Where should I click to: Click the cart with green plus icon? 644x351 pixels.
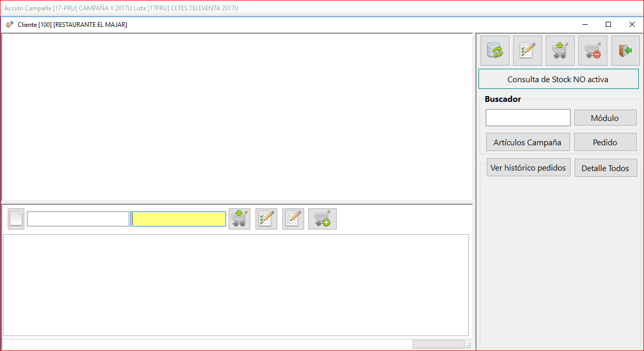tap(322, 219)
